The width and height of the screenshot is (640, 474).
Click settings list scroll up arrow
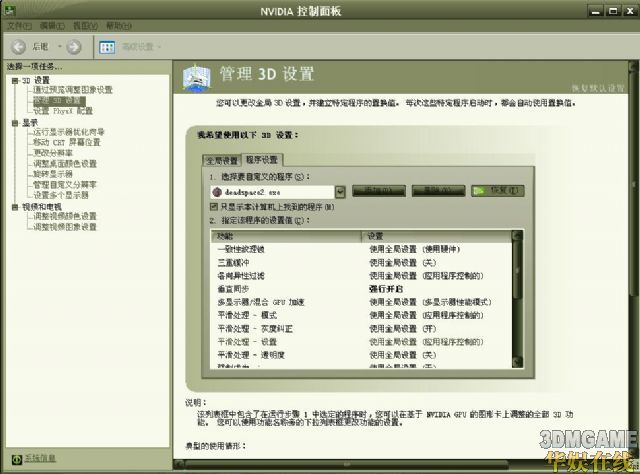point(517,236)
